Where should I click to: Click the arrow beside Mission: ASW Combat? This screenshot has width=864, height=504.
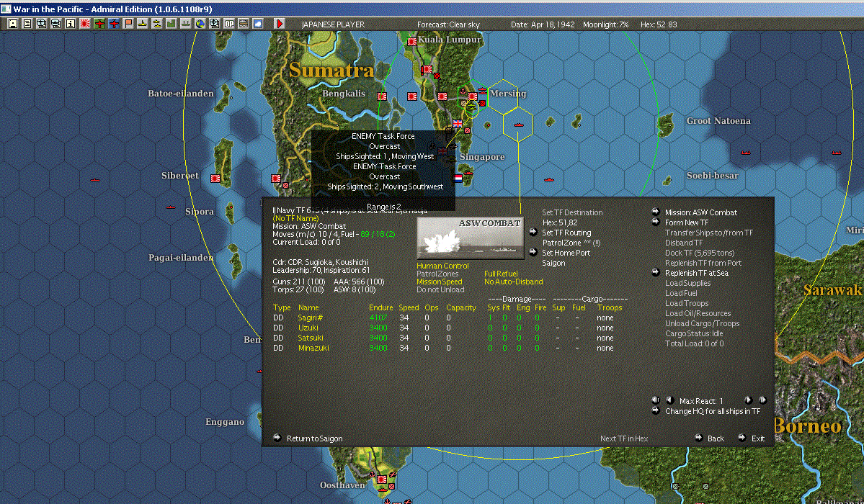tap(656, 212)
